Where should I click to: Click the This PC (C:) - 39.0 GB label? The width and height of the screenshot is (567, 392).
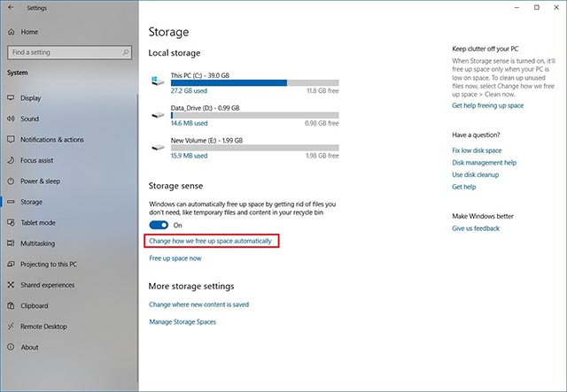(200, 75)
